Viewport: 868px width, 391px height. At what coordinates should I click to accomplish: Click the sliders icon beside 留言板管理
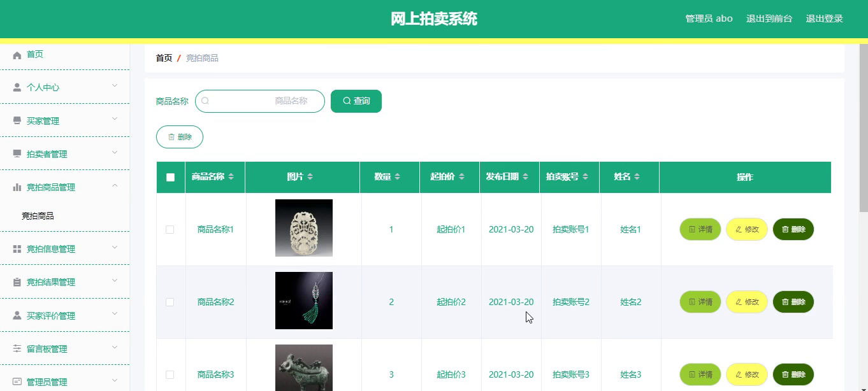point(17,349)
